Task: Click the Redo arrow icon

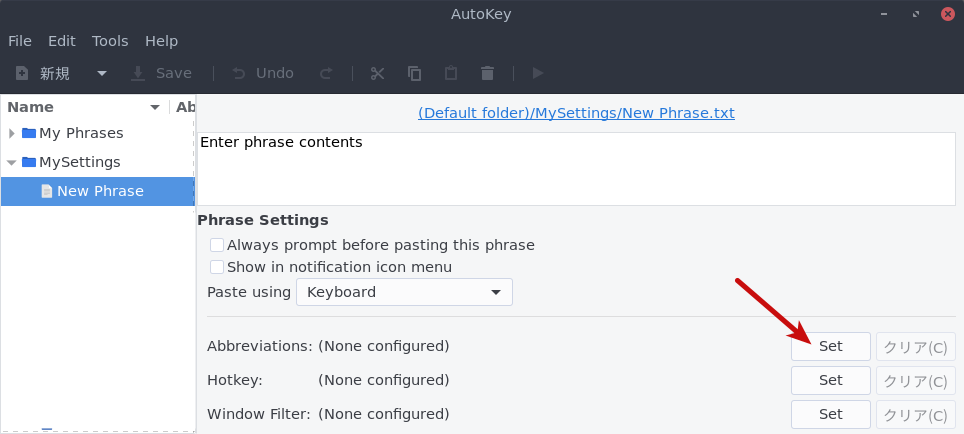Action: tap(326, 73)
